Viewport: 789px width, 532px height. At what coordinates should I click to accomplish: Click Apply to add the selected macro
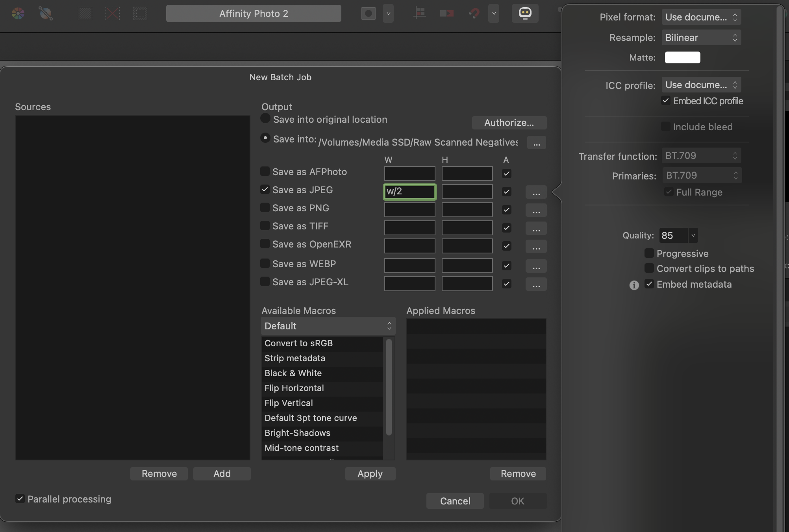pyautogui.click(x=370, y=474)
